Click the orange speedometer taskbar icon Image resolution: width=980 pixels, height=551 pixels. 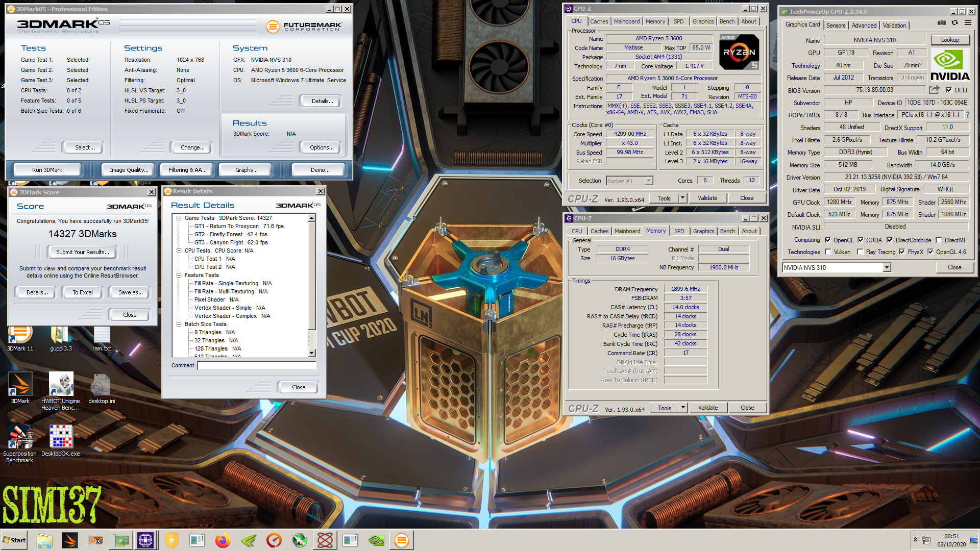274,540
